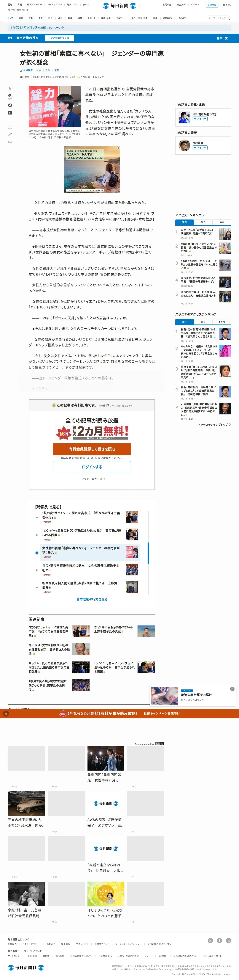The image size is (239, 980).
Task: Print article using printer icon
Action: tap(10, 142)
